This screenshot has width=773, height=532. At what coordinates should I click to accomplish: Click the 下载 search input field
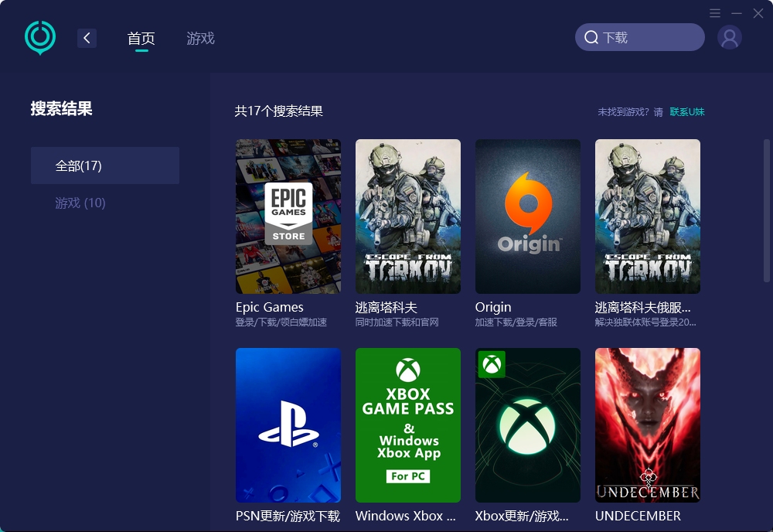tap(640, 37)
